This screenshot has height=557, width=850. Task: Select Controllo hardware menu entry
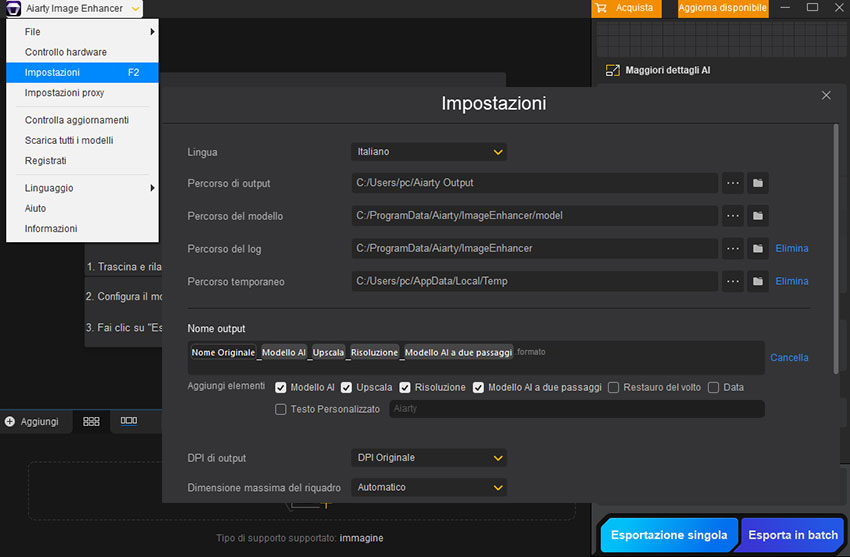pyautogui.click(x=82, y=52)
